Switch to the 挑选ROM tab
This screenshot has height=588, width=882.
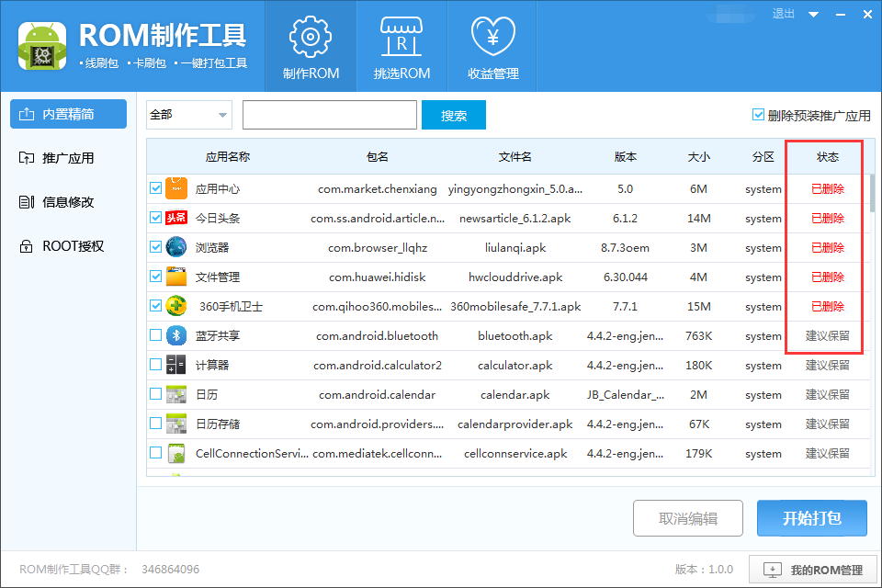point(401,46)
